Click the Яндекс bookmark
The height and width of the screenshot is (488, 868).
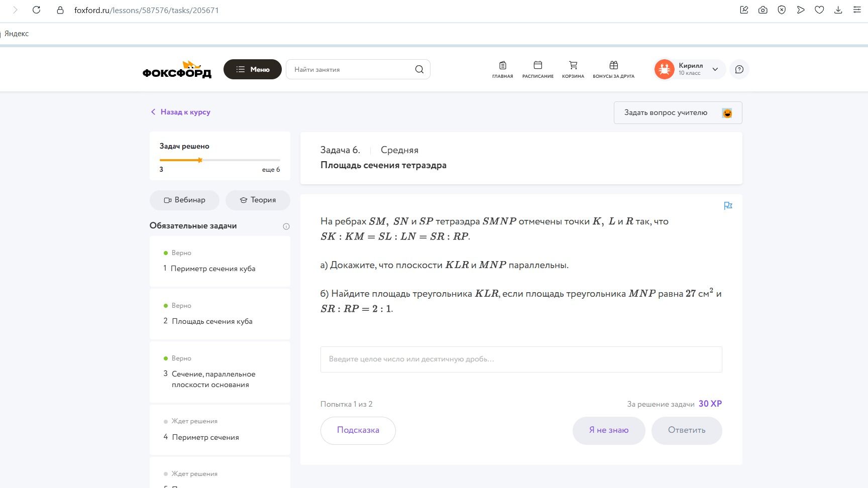[x=17, y=34]
